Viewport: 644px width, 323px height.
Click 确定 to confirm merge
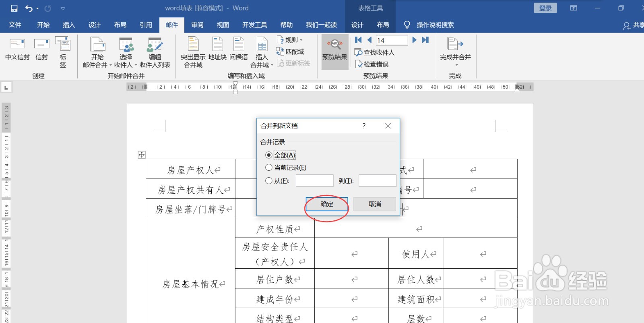pyautogui.click(x=327, y=204)
